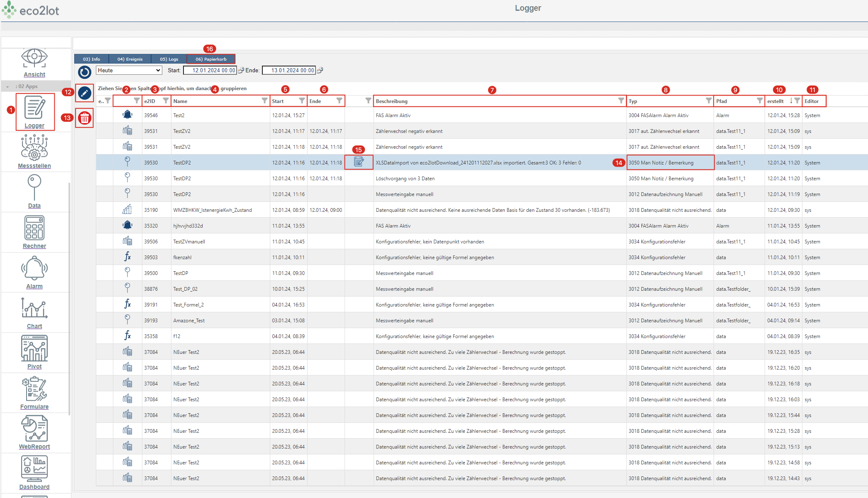Click meter icon for TestZVmanuell row
The height and width of the screenshot is (498, 868).
point(127,241)
